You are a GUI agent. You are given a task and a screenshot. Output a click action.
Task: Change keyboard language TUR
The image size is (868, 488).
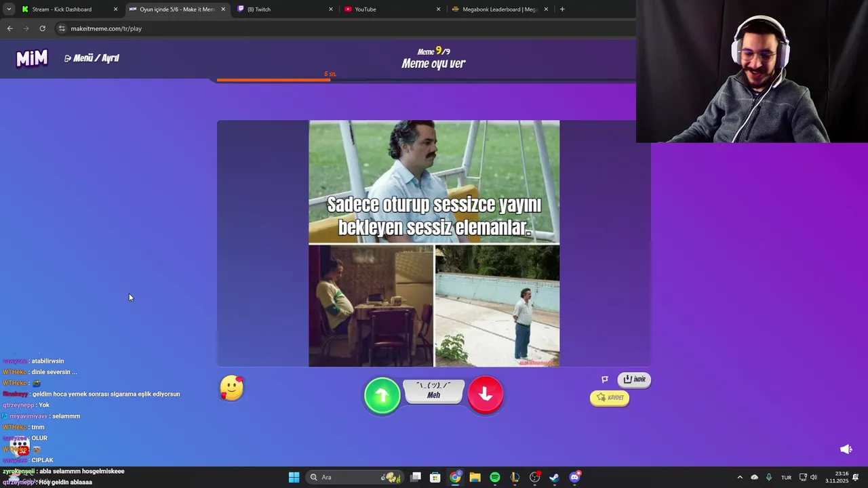(x=786, y=477)
